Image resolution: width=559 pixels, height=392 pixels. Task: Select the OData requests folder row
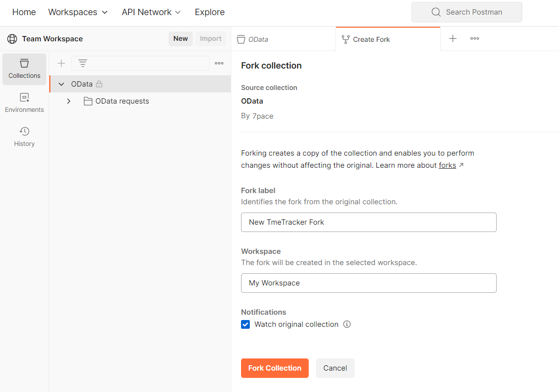tap(140, 101)
